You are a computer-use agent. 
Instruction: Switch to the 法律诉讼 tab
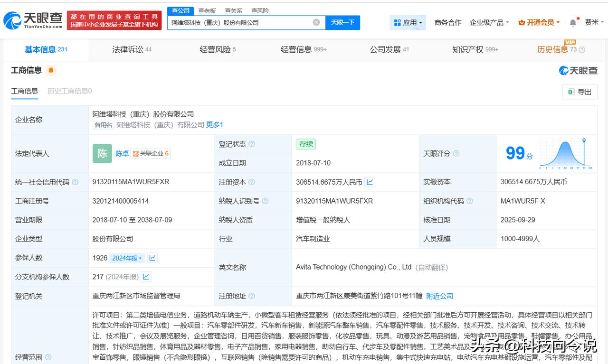point(132,49)
